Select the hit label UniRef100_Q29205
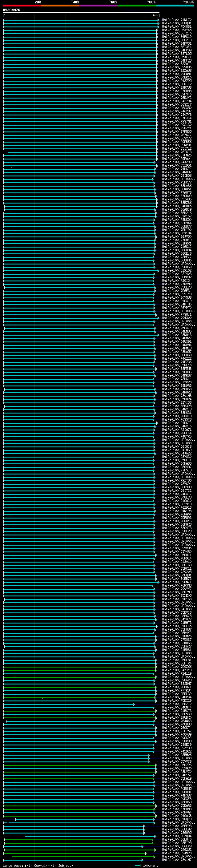This screenshot has height=868, width=197. (177, 572)
